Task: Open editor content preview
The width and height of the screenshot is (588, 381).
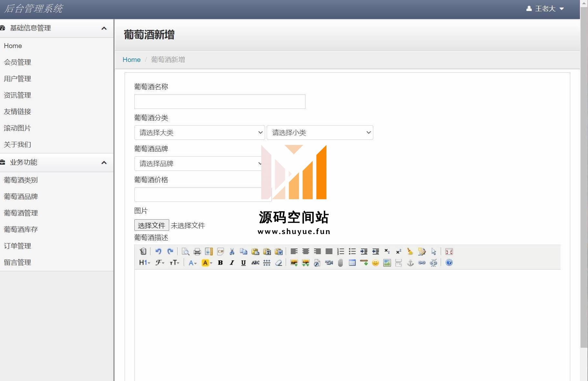Action: click(185, 252)
